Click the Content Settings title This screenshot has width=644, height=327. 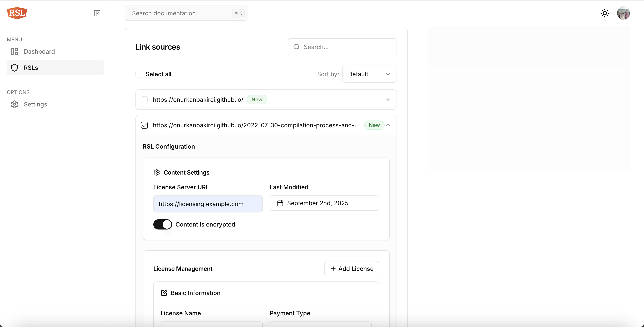pyautogui.click(x=187, y=172)
